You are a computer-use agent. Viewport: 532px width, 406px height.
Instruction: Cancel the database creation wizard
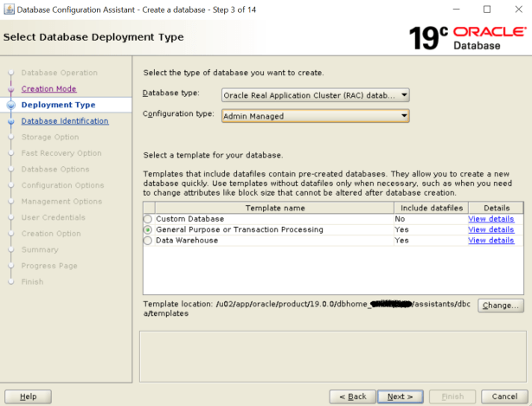(x=504, y=396)
